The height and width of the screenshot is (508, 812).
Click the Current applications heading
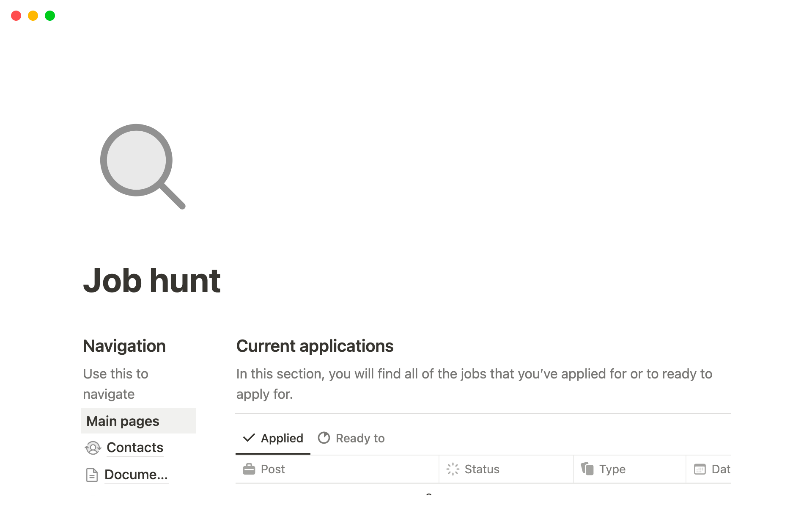[x=315, y=346]
